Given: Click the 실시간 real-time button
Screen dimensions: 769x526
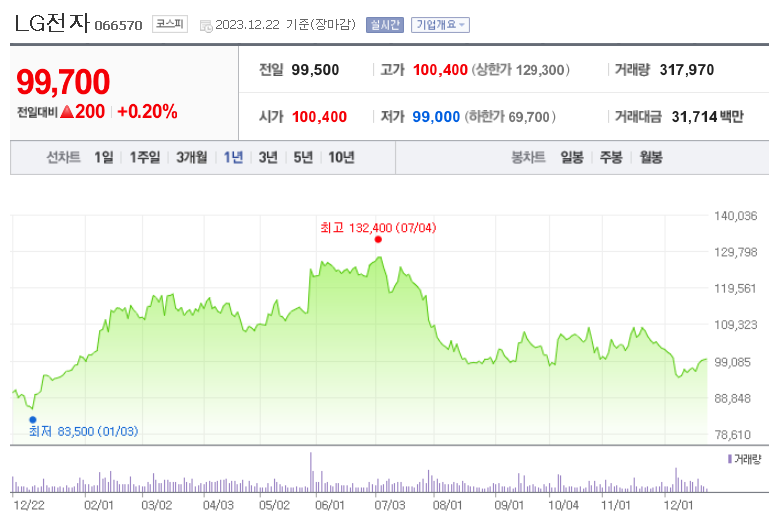Looking at the screenshot, I should click(384, 25).
